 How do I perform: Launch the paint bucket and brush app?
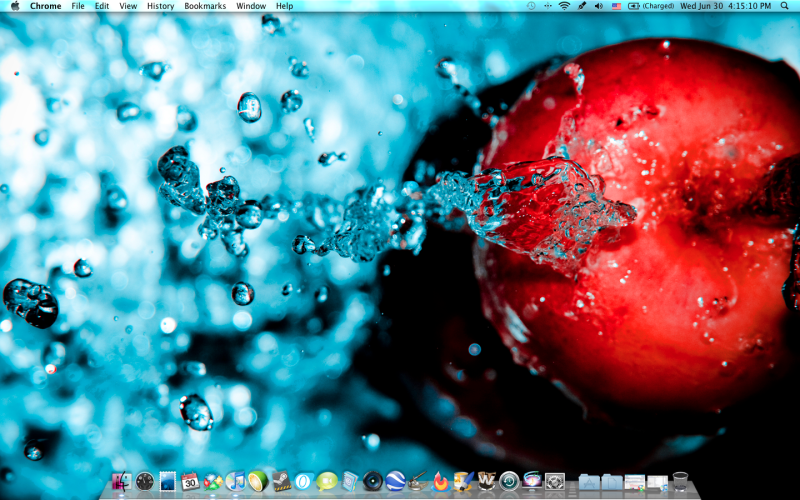point(463,481)
